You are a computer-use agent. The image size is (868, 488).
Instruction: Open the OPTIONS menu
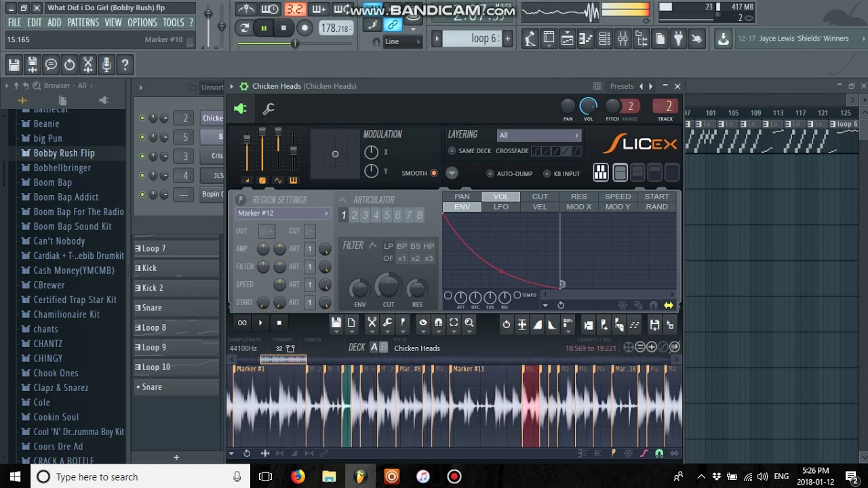pyautogui.click(x=142, y=22)
